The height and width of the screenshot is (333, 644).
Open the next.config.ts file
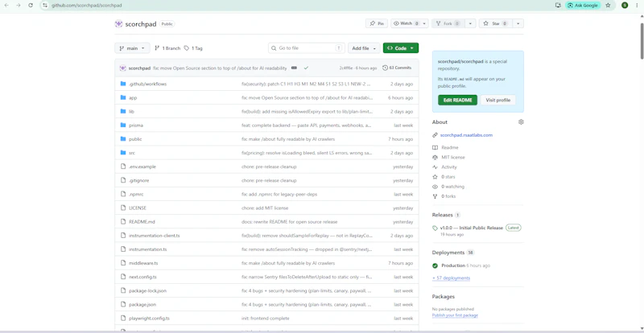(x=142, y=277)
